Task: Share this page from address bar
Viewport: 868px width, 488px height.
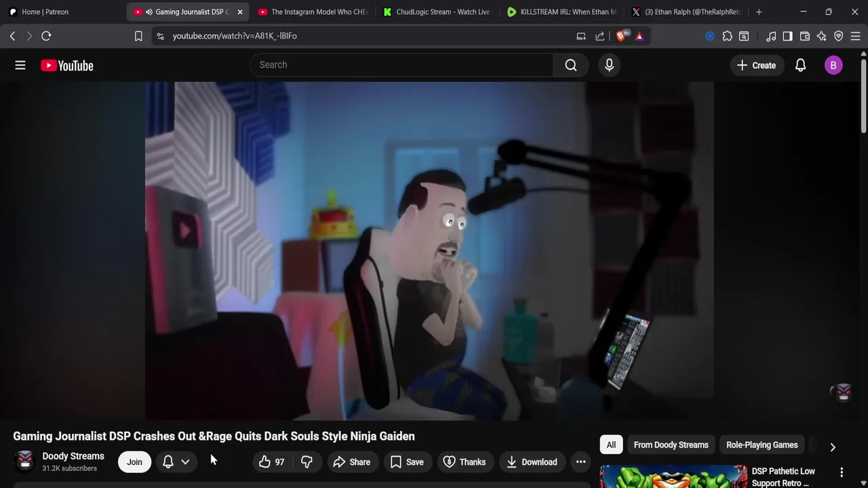Action: coord(600,36)
